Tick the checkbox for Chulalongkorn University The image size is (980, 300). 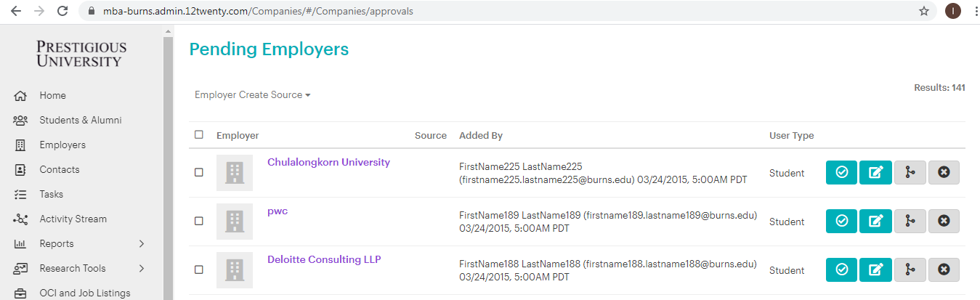[199, 173]
